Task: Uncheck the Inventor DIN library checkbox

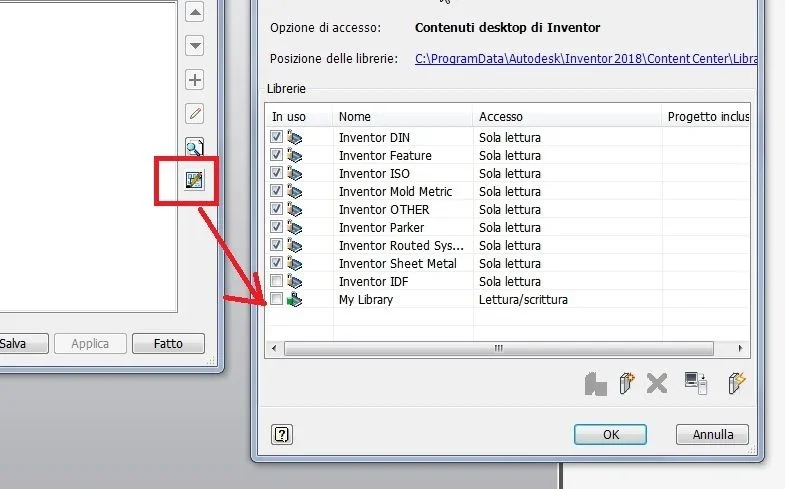Action: click(276, 137)
